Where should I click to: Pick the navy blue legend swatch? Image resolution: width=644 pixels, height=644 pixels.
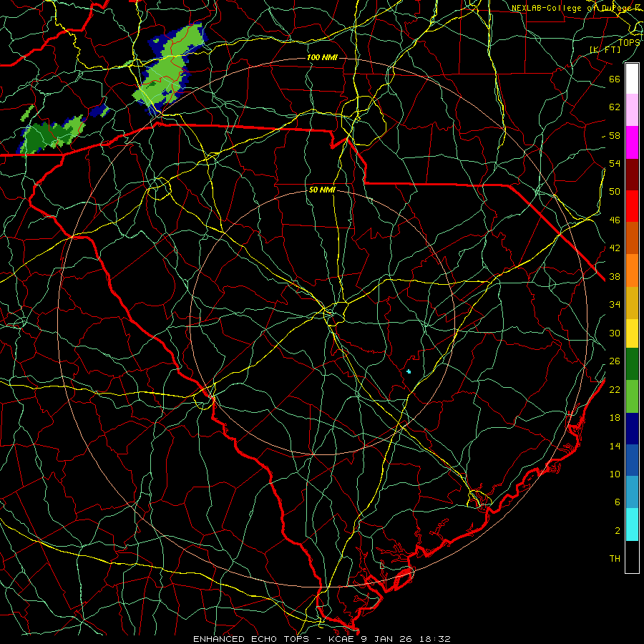click(632, 429)
